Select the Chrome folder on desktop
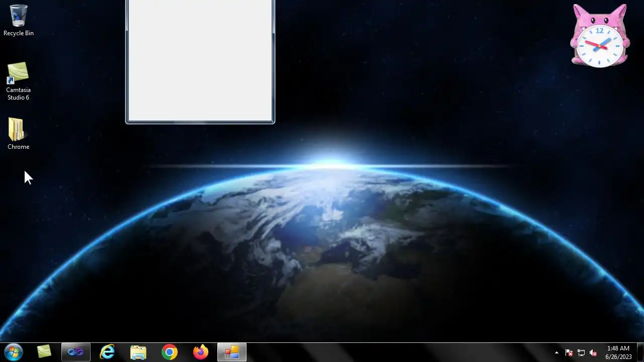The height and width of the screenshot is (362, 644). [x=19, y=134]
